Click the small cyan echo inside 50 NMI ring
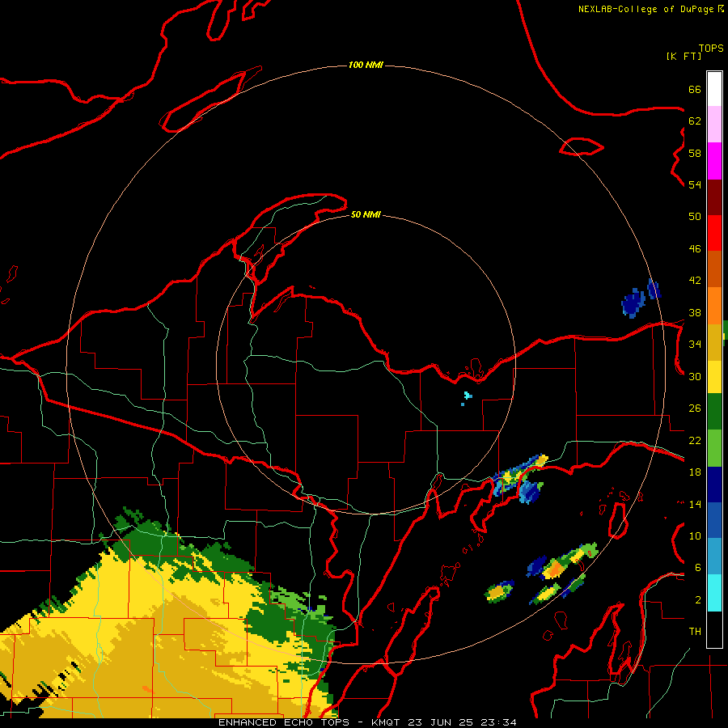728x728 pixels. (468, 396)
